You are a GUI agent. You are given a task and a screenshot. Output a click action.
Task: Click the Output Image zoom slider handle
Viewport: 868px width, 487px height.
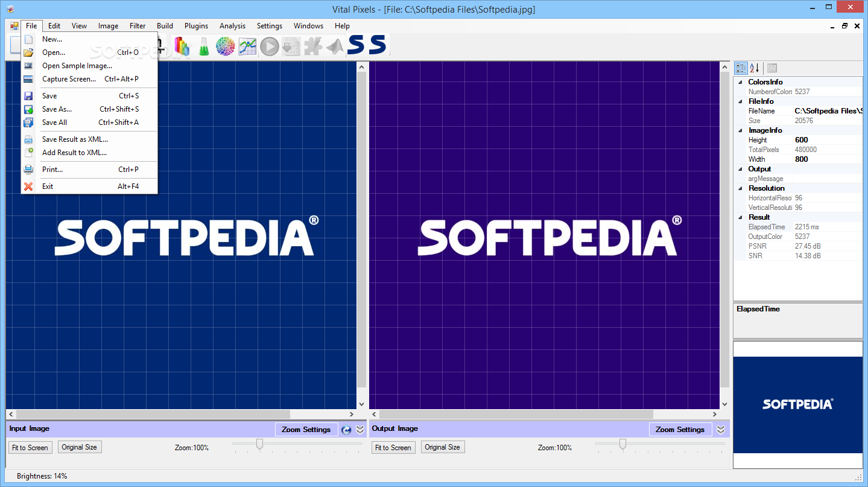(622, 444)
